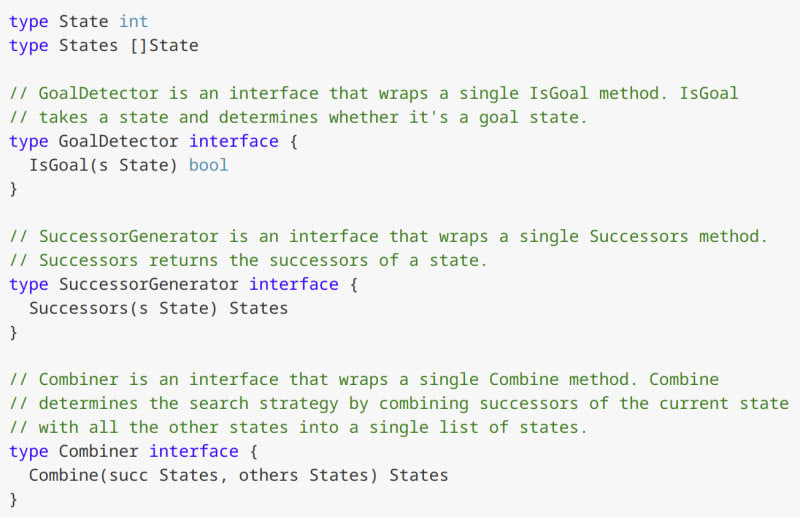The image size is (800, 517).
Task: Click the 'int' type on the first line
Action: [x=133, y=21]
